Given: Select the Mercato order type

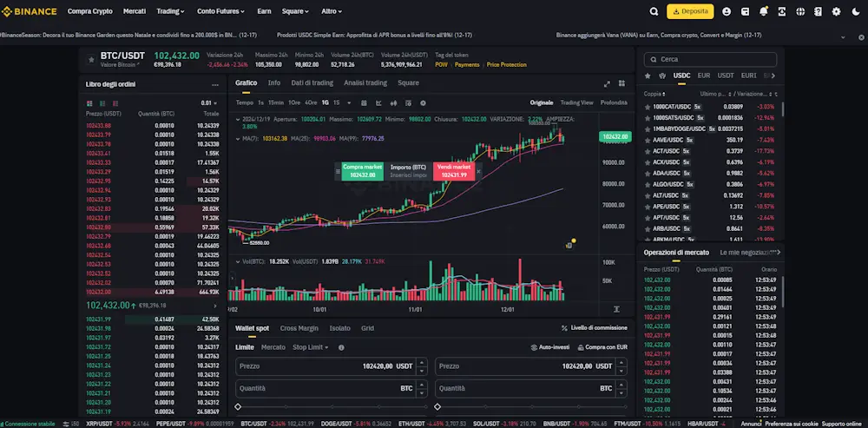Looking at the screenshot, I should coord(273,348).
